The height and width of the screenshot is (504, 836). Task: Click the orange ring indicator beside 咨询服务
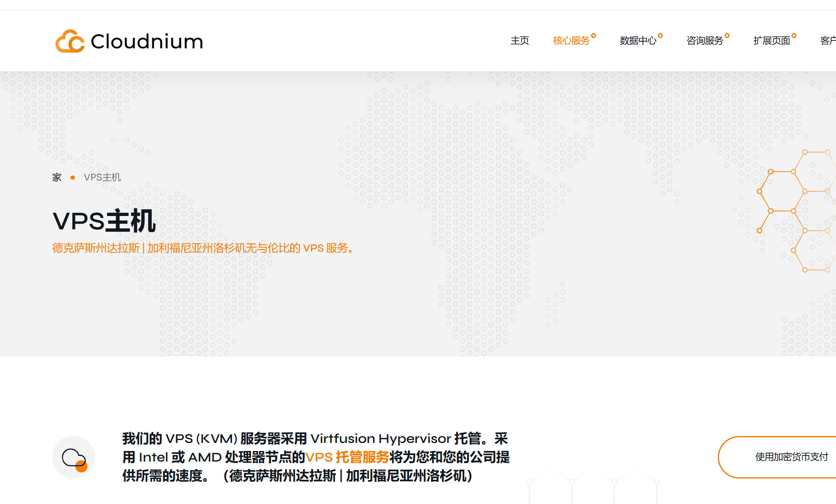pos(727,36)
